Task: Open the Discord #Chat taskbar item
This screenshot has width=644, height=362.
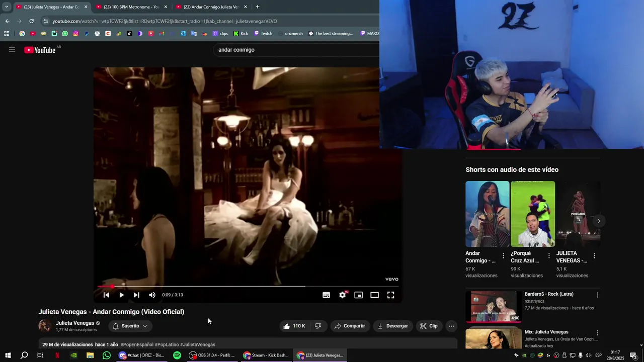Action: [x=141, y=355]
